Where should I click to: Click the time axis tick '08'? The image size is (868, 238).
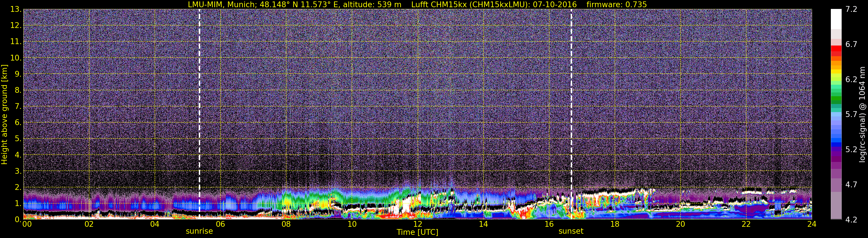[x=286, y=224]
